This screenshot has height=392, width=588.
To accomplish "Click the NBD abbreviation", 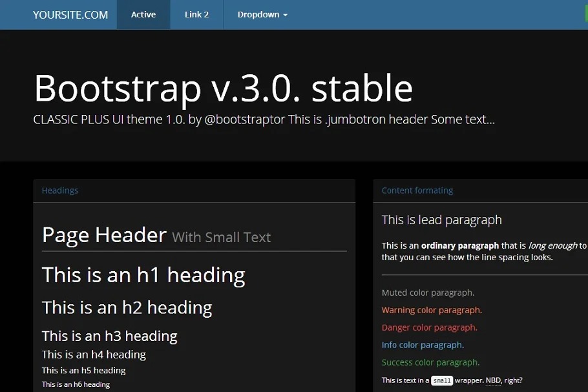I will 492,380.
